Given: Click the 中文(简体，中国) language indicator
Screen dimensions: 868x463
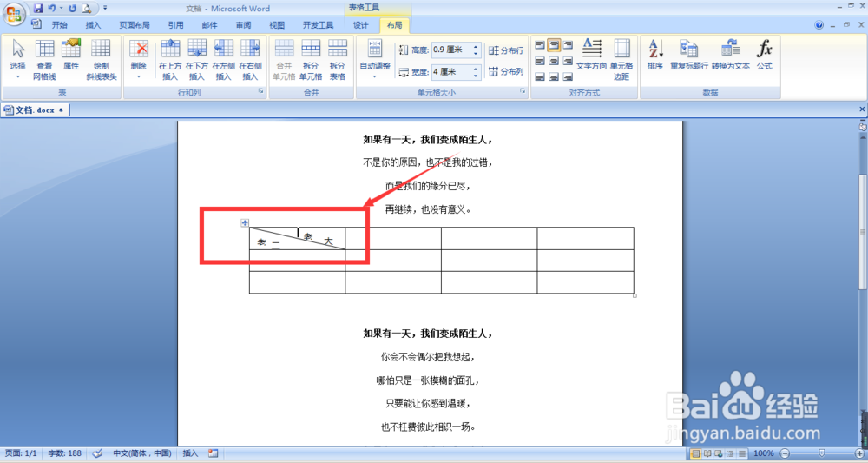Looking at the screenshot, I should click(x=142, y=453).
